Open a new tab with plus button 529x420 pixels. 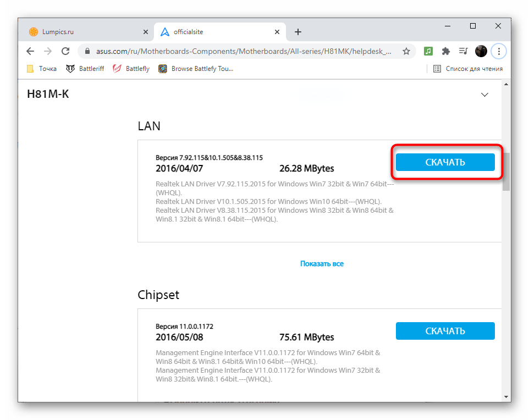(x=298, y=32)
